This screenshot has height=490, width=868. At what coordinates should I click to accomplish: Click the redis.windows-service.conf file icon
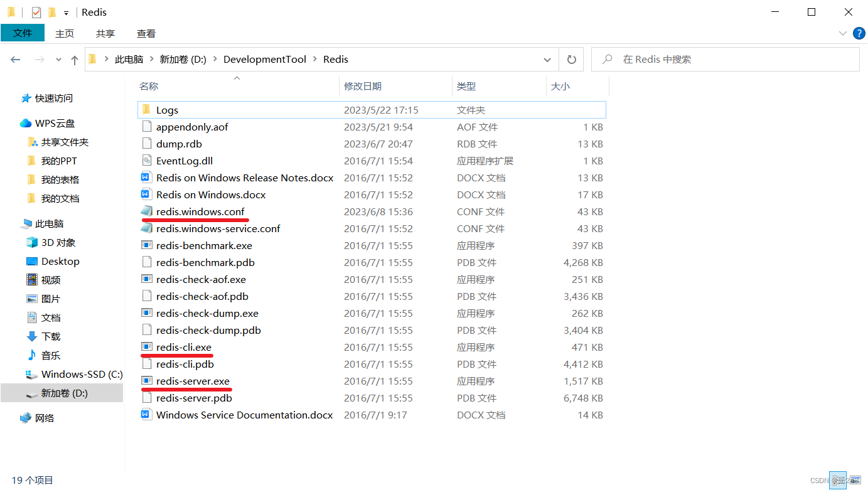[146, 228]
